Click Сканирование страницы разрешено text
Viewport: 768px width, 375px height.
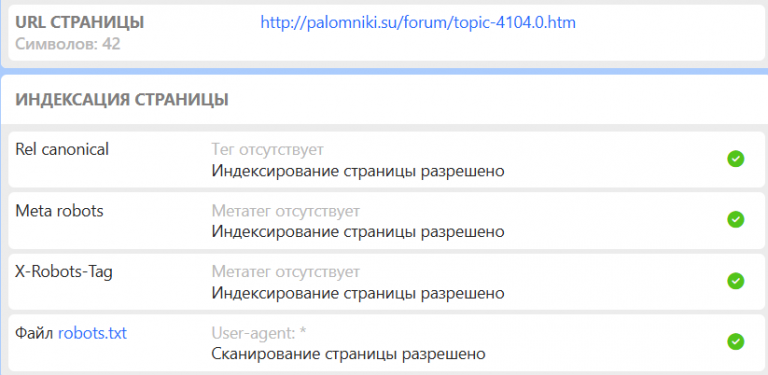[x=348, y=353]
